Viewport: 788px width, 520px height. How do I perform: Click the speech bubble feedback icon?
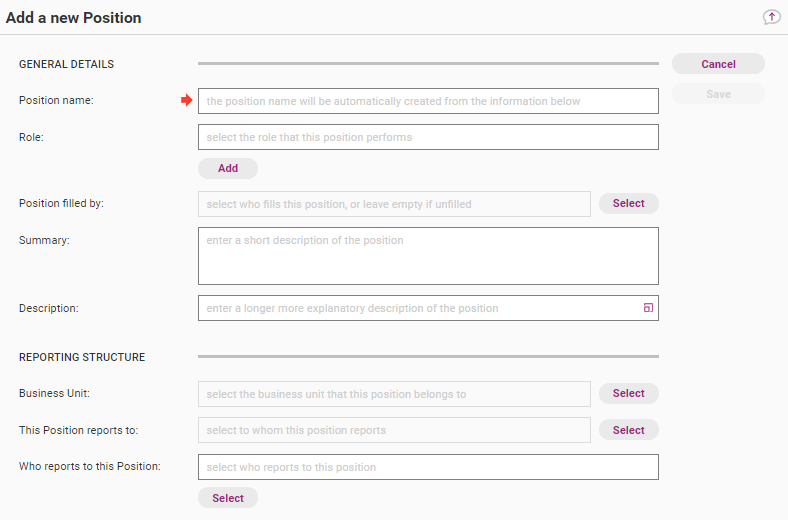pyautogui.click(x=771, y=17)
